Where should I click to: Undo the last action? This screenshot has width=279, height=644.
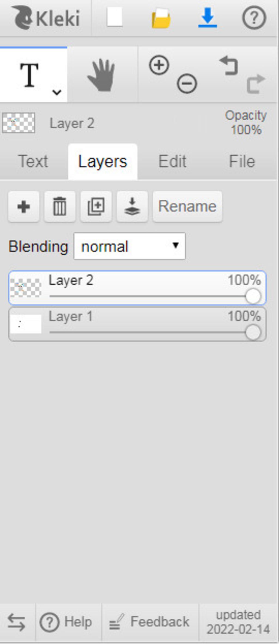click(x=229, y=65)
